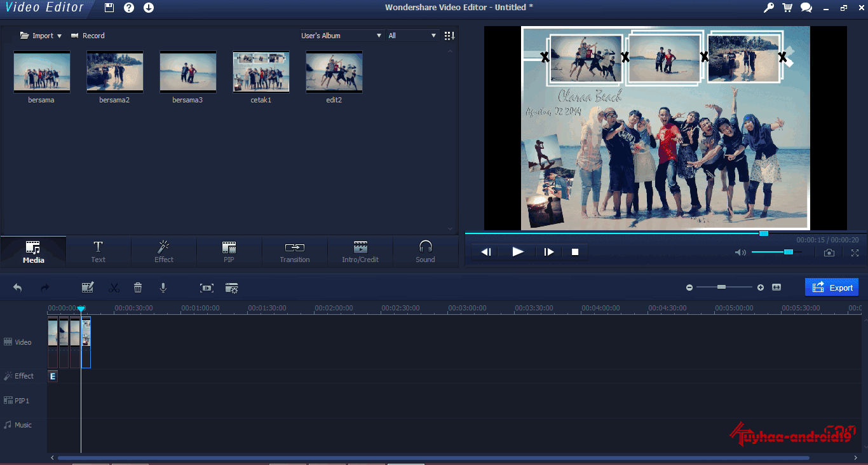Image resolution: width=868 pixels, height=465 pixels.
Task: Open help with the question mark icon
Action: coord(129,8)
